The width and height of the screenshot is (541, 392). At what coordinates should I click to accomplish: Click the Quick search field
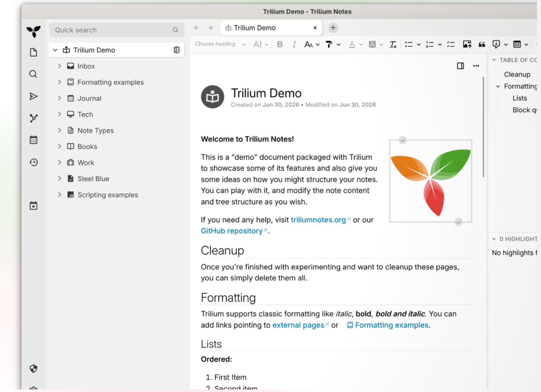117,30
